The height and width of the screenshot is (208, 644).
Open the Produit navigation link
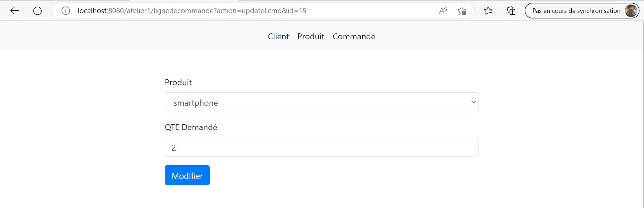(x=311, y=36)
